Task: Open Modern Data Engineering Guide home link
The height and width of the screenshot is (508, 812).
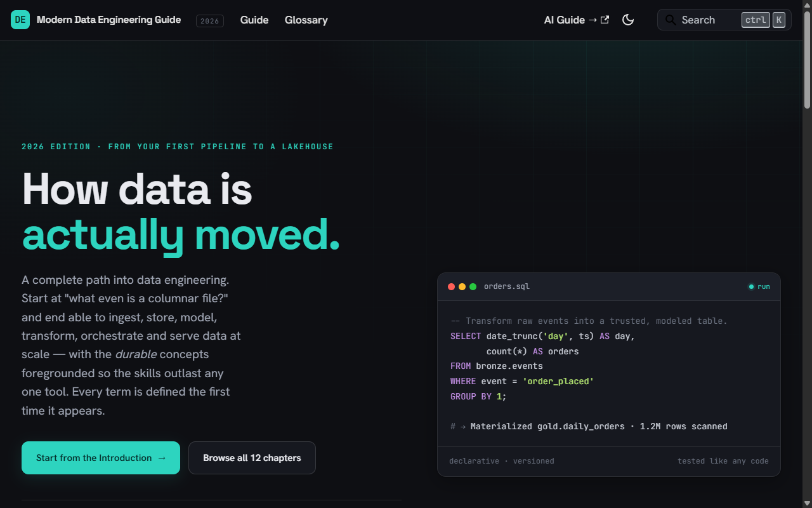Action: point(108,20)
